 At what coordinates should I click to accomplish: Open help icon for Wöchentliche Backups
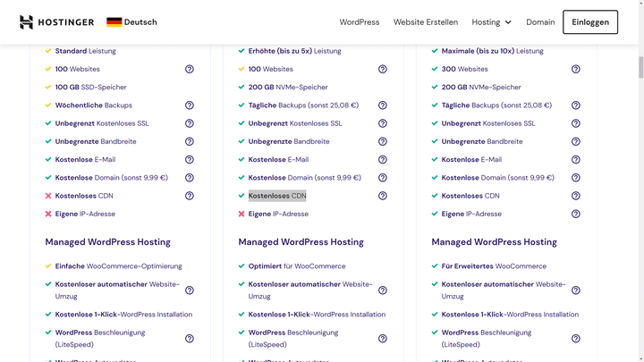[x=190, y=105]
